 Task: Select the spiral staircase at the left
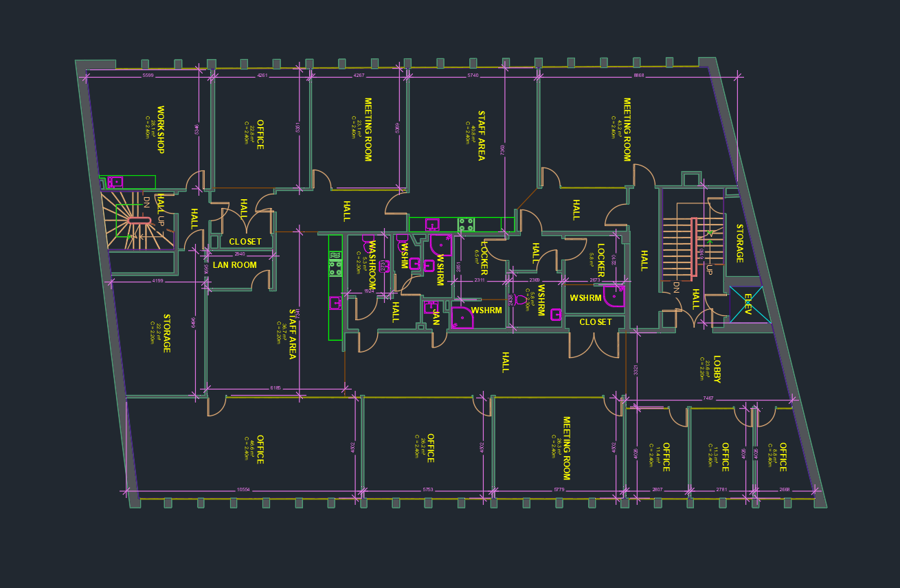click(x=137, y=221)
